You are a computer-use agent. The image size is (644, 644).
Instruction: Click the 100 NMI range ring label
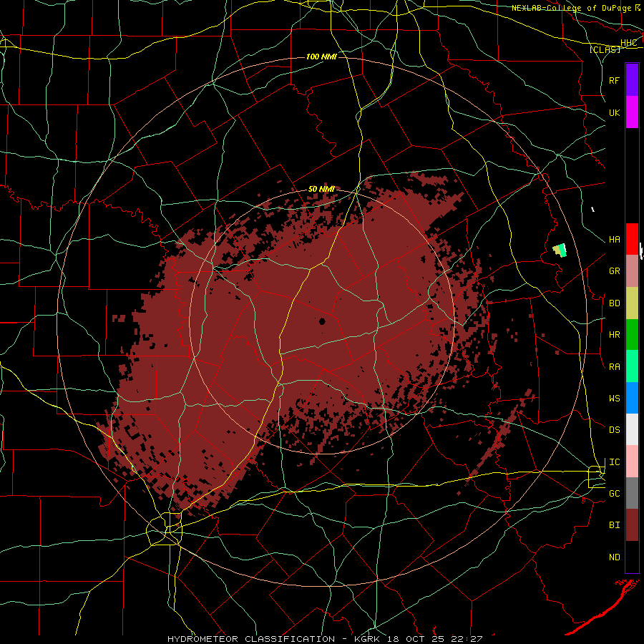coord(321,57)
